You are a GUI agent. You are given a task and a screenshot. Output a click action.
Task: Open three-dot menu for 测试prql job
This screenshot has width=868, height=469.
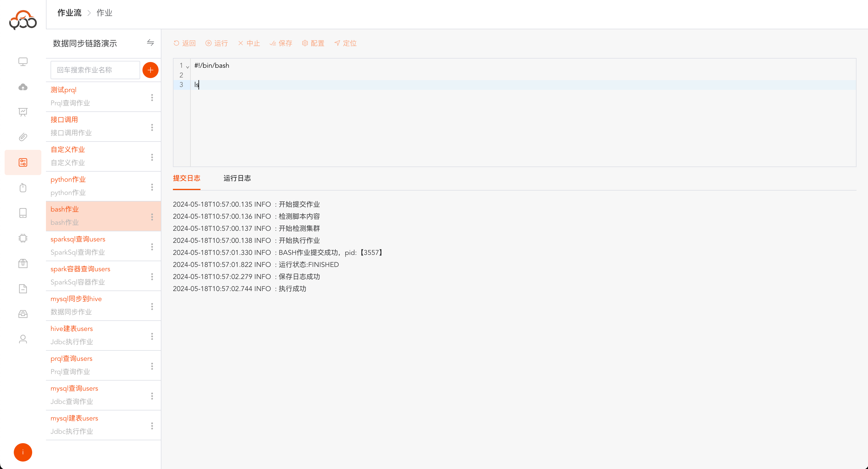152,98
